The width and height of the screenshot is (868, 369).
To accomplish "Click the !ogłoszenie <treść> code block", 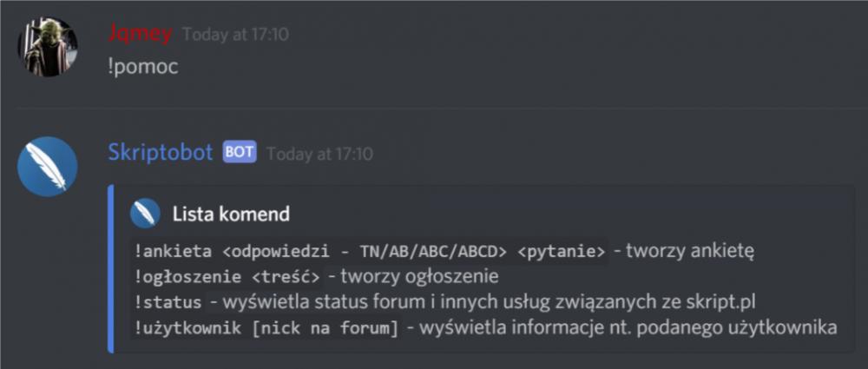I will tap(227, 276).
